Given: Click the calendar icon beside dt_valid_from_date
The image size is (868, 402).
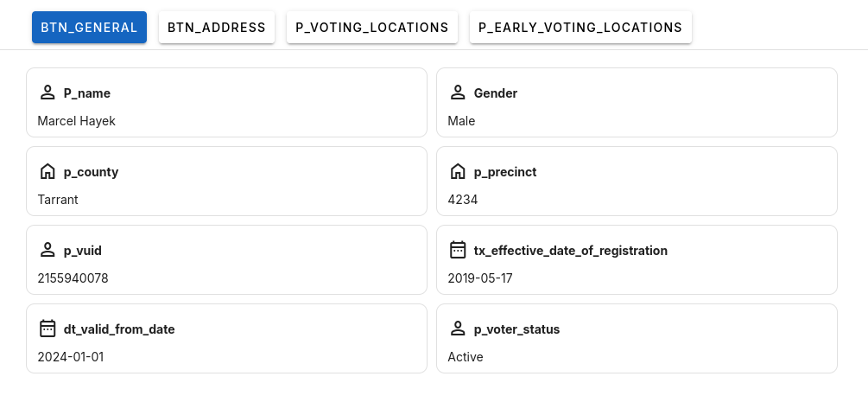Looking at the screenshot, I should tap(48, 329).
